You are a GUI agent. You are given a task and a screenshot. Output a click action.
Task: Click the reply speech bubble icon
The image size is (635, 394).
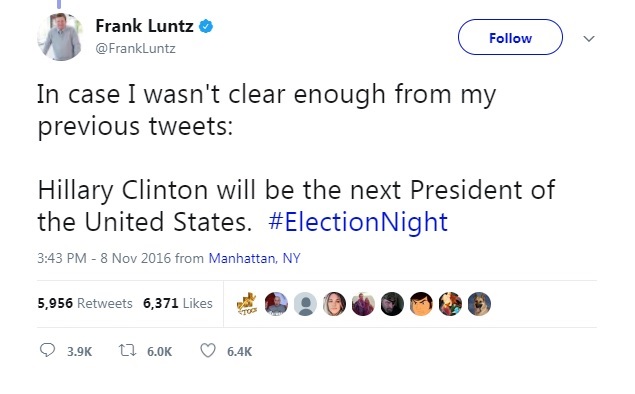click(x=47, y=350)
